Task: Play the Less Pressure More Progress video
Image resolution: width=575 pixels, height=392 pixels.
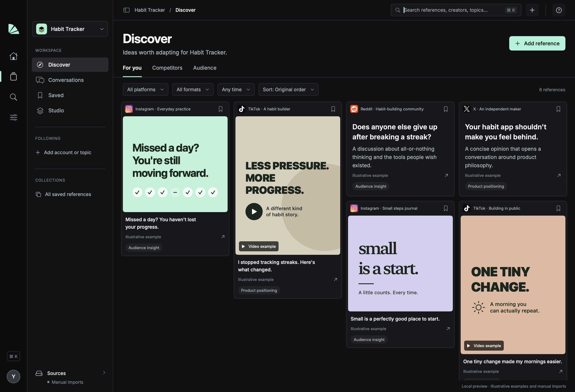Action: pos(254,212)
